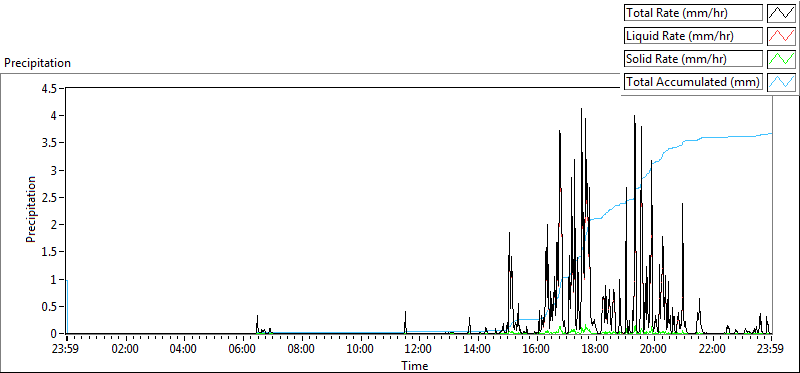Click the 02:00 time axis marker

(125, 350)
